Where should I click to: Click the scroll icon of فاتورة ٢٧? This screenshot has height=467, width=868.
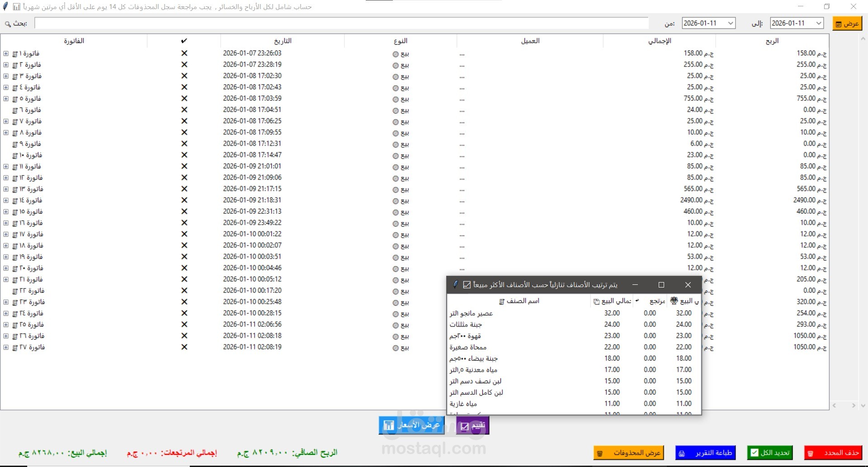click(x=15, y=348)
